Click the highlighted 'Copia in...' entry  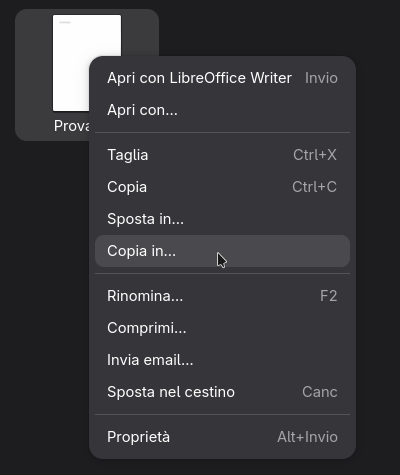coord(222,251)
